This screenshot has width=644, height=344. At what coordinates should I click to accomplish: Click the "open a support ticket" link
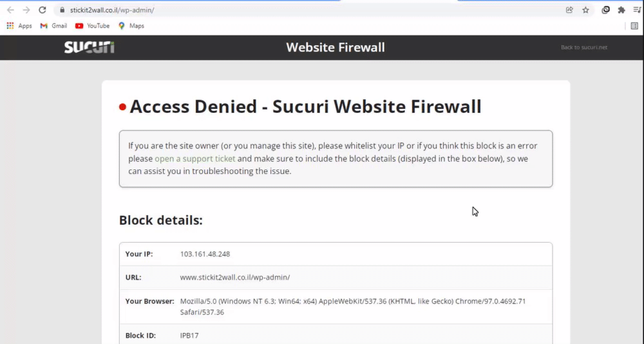194,158
